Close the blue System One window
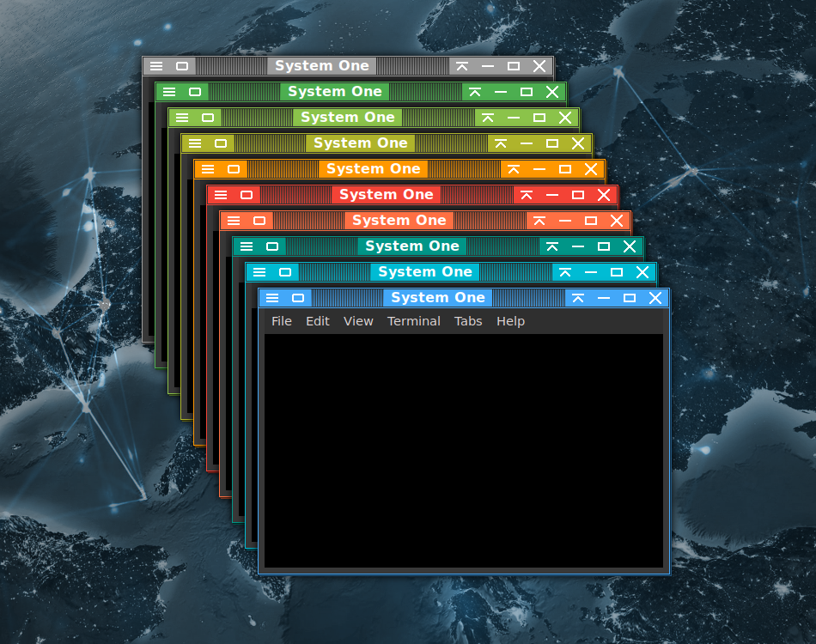The height and width of the screenshot is (644, 816). pos(655,298)
